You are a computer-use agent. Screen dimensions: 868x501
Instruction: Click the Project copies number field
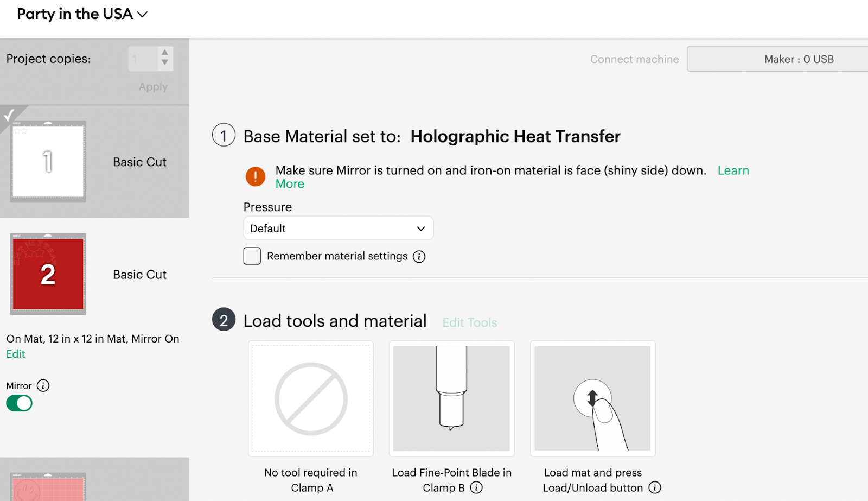(143, 59)
